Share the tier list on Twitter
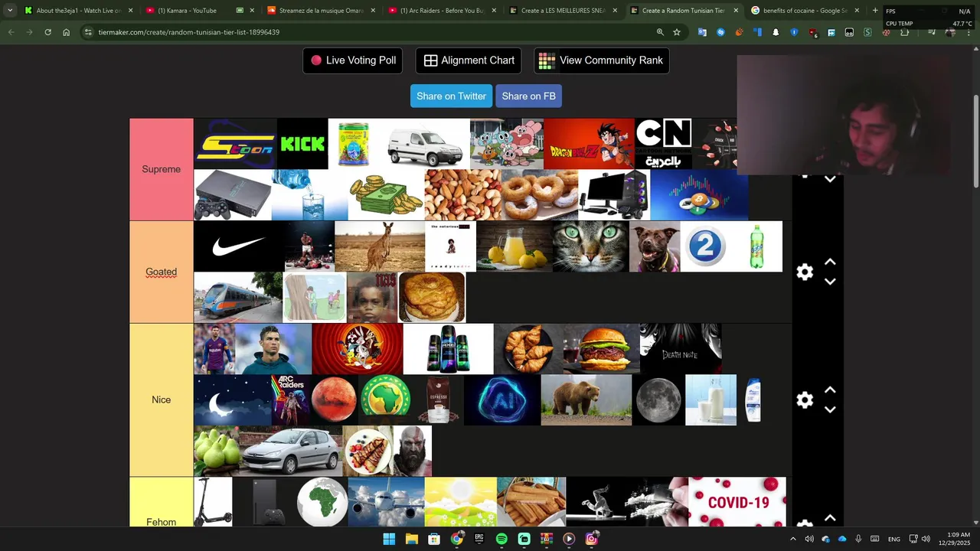 451,96
